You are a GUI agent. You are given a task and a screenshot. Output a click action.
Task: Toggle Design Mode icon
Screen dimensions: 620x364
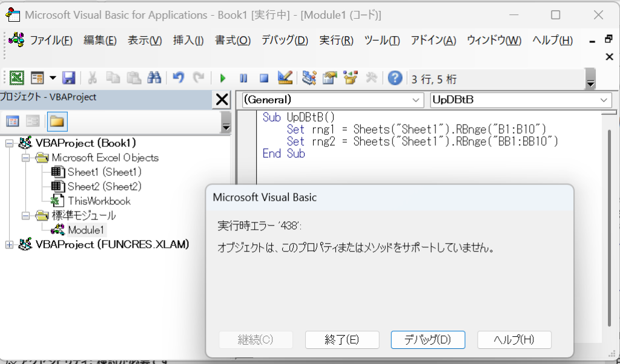point(285,78)
